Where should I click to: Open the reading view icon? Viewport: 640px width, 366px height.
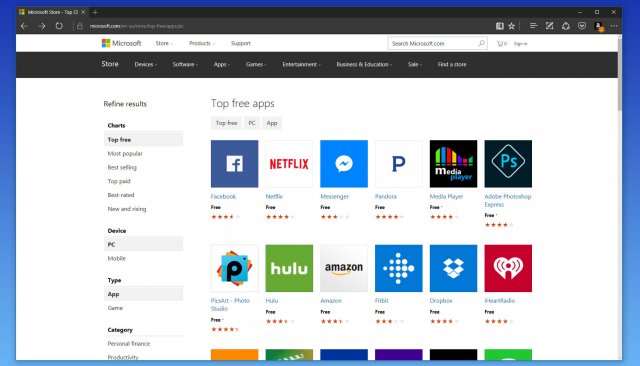tap(500, 26)
